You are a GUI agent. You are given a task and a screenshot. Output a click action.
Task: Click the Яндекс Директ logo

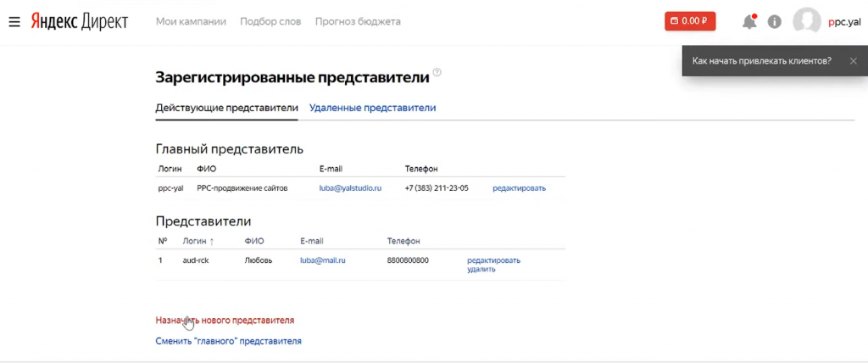pos(79,21)
